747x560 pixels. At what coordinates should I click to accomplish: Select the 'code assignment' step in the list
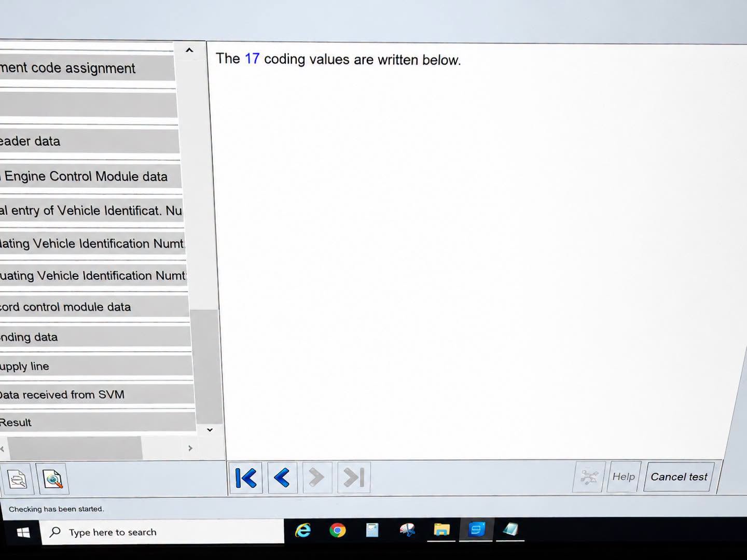(87, 68)
